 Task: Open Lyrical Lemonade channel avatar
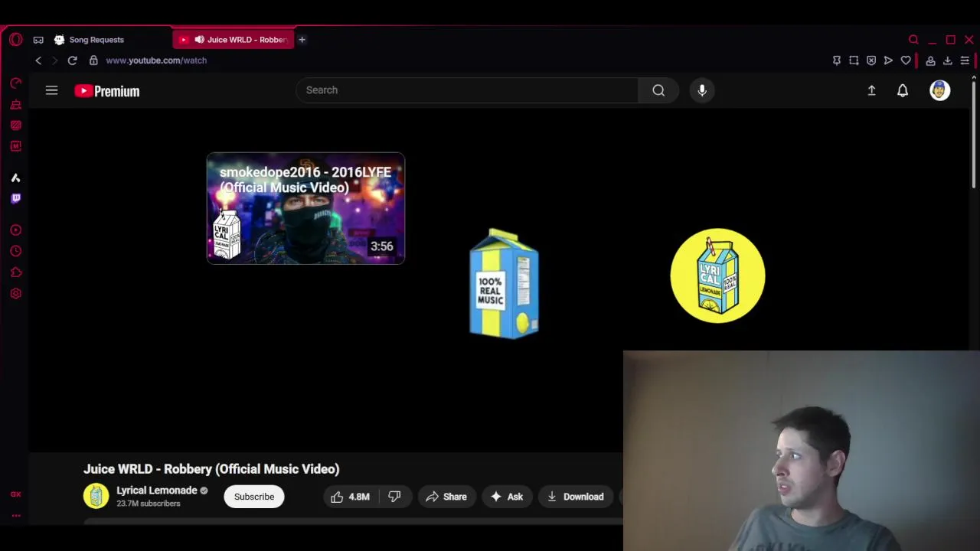pos(96,497)
